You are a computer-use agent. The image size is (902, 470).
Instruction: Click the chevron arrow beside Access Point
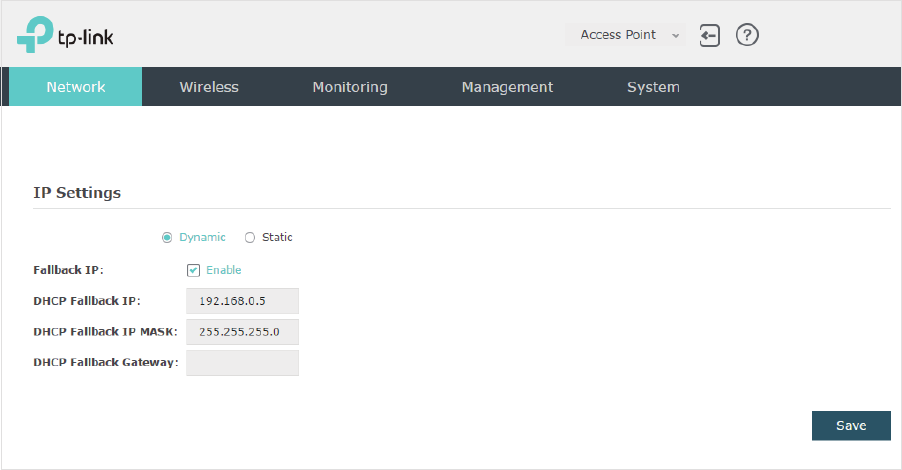pos(676,36)
